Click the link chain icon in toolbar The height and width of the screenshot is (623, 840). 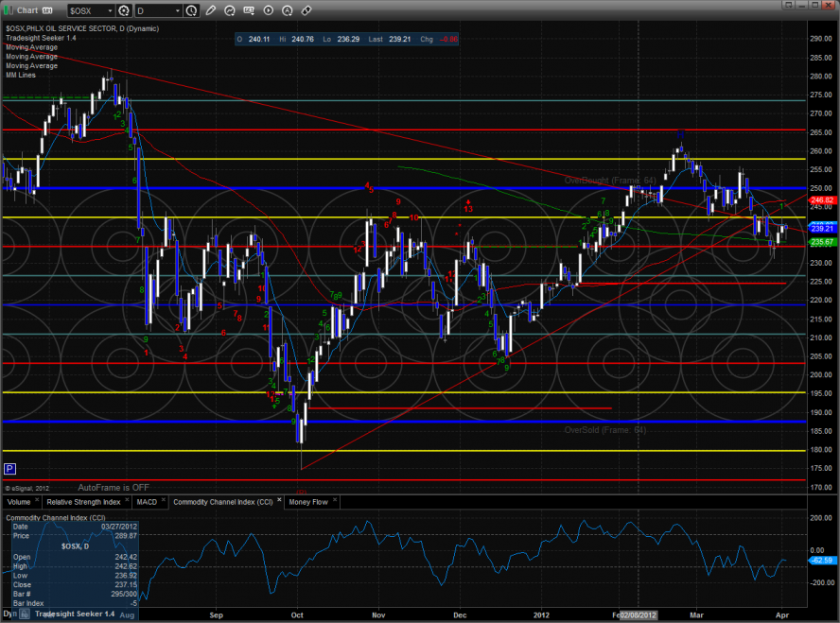click(306, 10)
